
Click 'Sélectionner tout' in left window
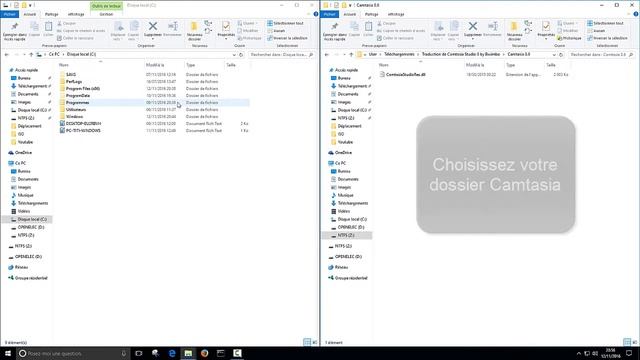[x=285, y=23]
